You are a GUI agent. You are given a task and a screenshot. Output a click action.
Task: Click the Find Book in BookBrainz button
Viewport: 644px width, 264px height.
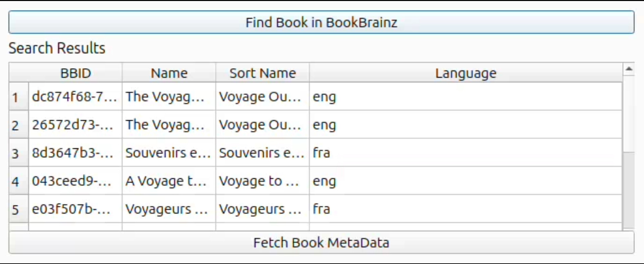(321, 22)
